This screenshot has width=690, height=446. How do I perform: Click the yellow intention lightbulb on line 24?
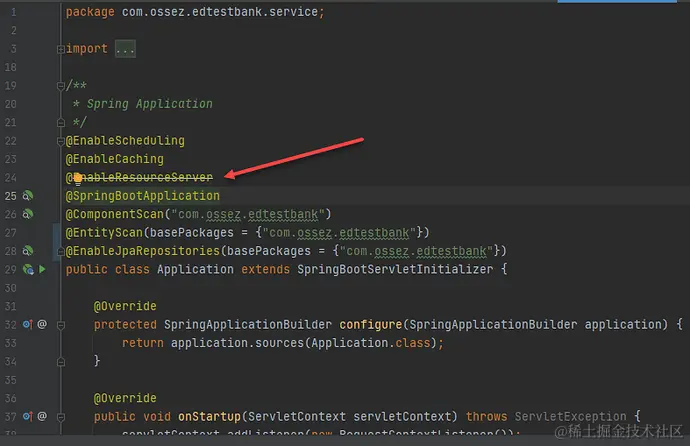click(x=78, y=179)
